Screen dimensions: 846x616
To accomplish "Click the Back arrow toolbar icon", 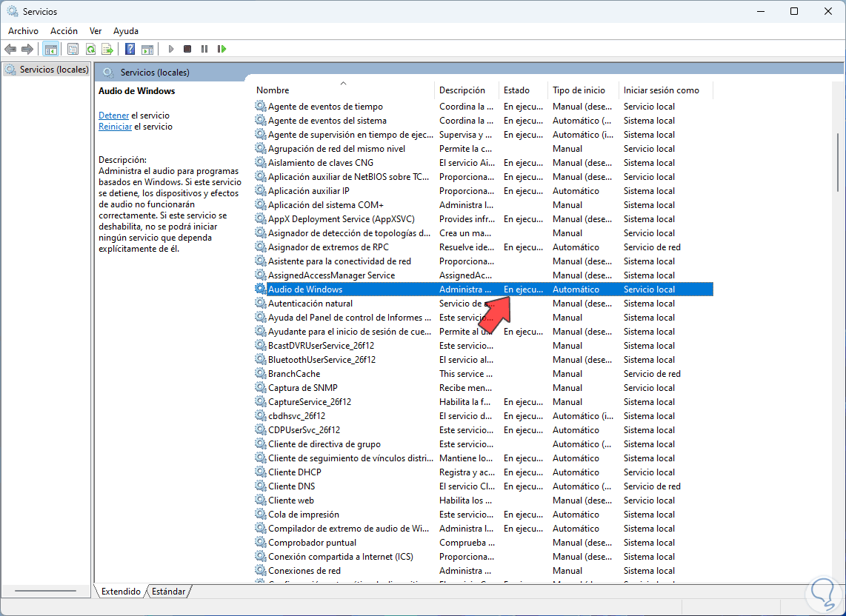I will tap(10, 49).
